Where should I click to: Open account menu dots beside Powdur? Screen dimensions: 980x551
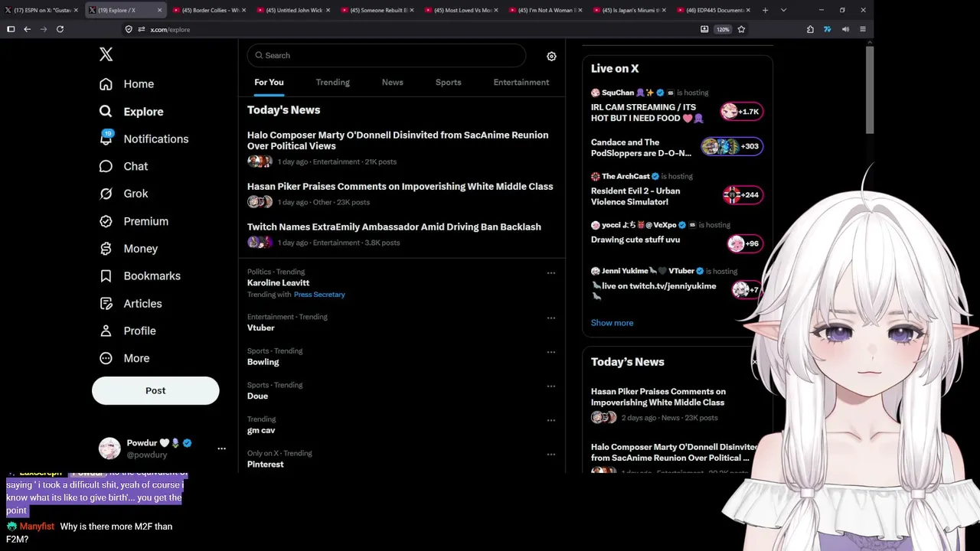click(222, 448)
